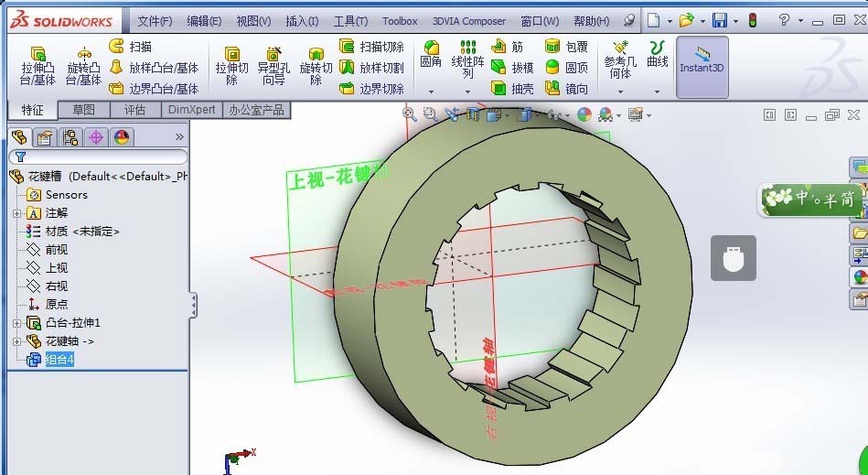This screenshot has height=475, width=868.
Task: Toggle the Instant3D button
Action: pyautogui.click(x=702, y=67)
